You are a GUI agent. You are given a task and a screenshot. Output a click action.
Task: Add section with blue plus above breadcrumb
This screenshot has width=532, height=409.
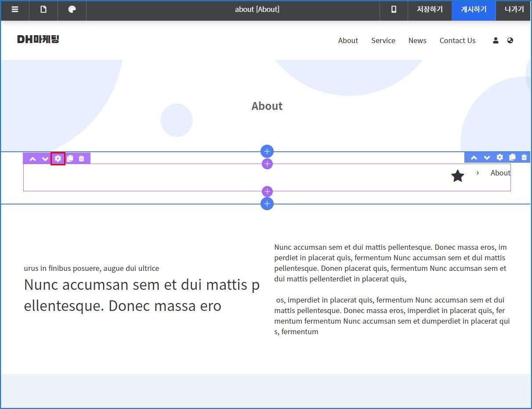(x=267, y=151)
